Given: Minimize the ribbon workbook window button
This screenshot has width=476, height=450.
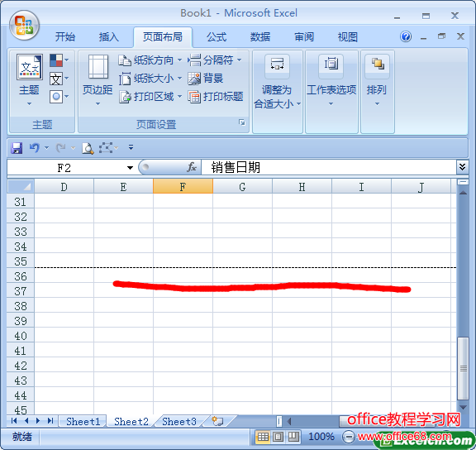Looking at the screenshot, I should (x=423, y=38).
